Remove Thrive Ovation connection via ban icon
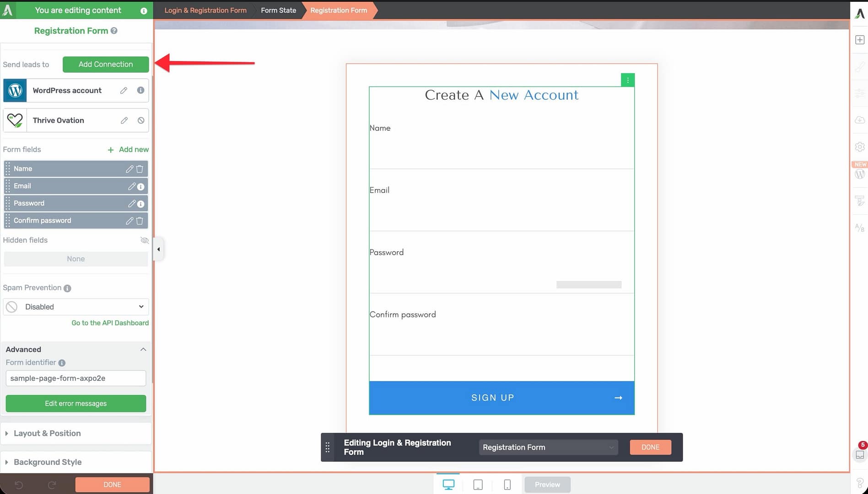Screen dimensions: 868x494 [141, 120]
